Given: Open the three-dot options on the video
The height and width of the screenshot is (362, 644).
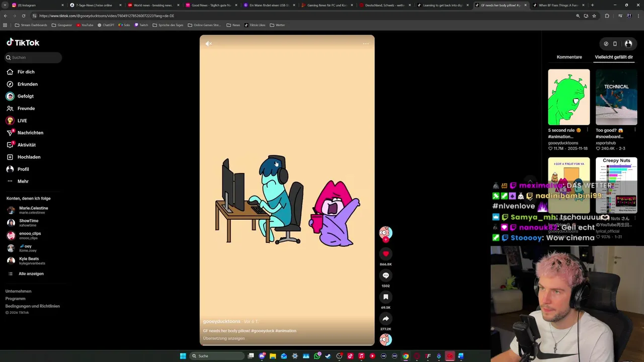Looking at the screenshot, I should coord(366,44).
